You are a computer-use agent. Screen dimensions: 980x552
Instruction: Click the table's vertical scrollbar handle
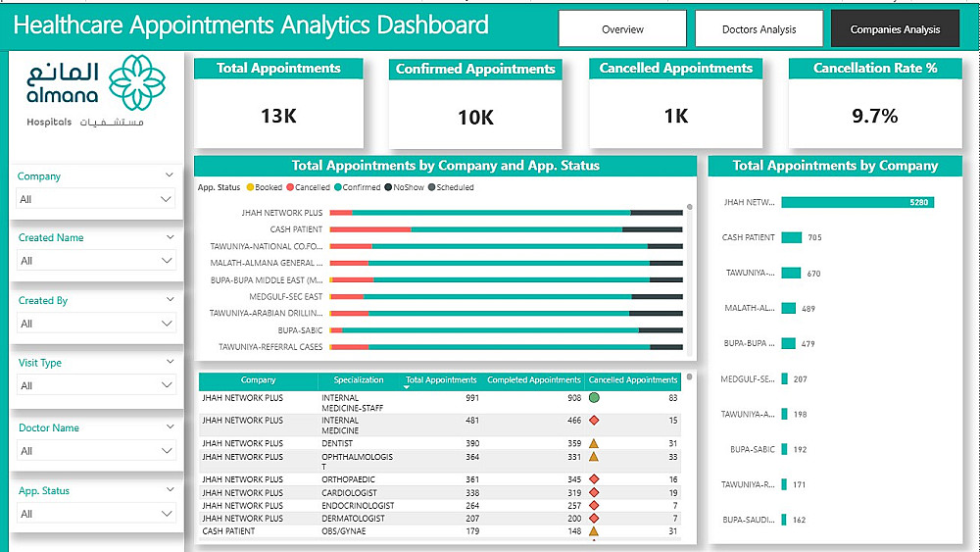click(x=689, y=376)
